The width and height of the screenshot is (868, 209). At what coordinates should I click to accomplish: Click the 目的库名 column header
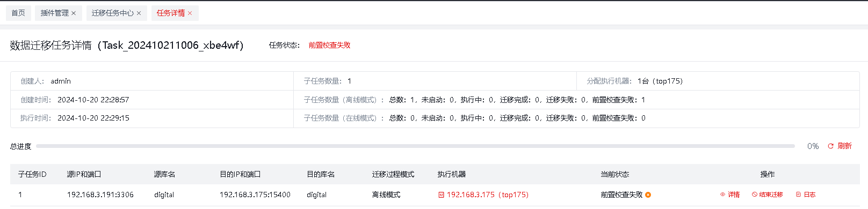[321, 174]
